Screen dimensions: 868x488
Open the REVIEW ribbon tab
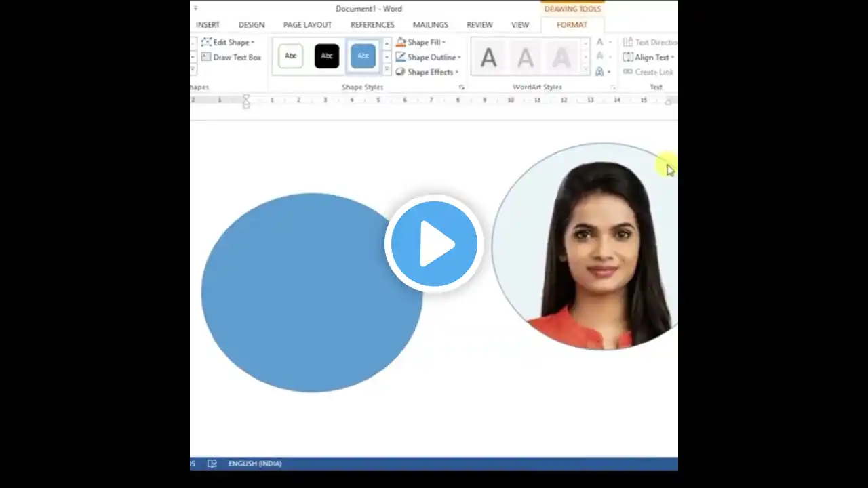point(479,24)
